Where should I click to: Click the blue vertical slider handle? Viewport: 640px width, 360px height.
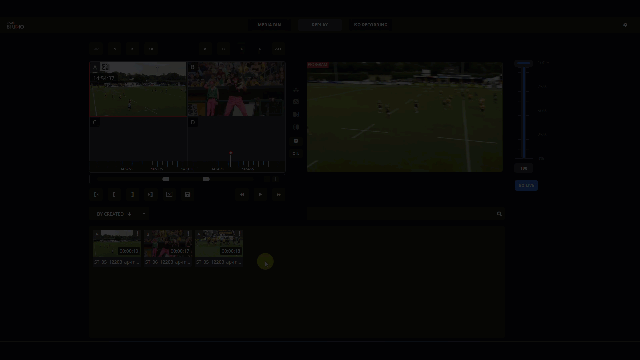tap(523, 63)
